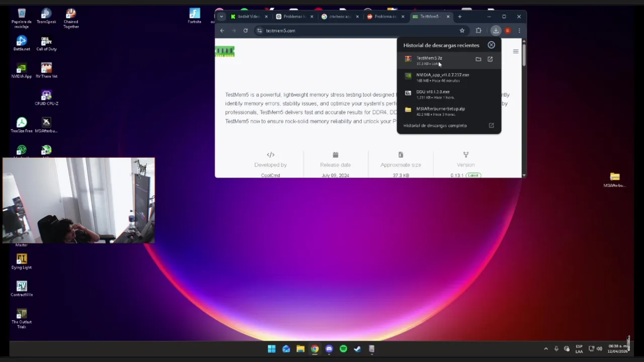Open the Windows Start menu
644x362 pixels.
point(272,349)
